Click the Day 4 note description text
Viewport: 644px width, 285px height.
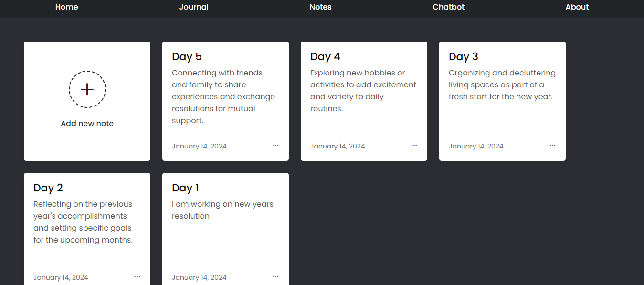coord(363,91)
